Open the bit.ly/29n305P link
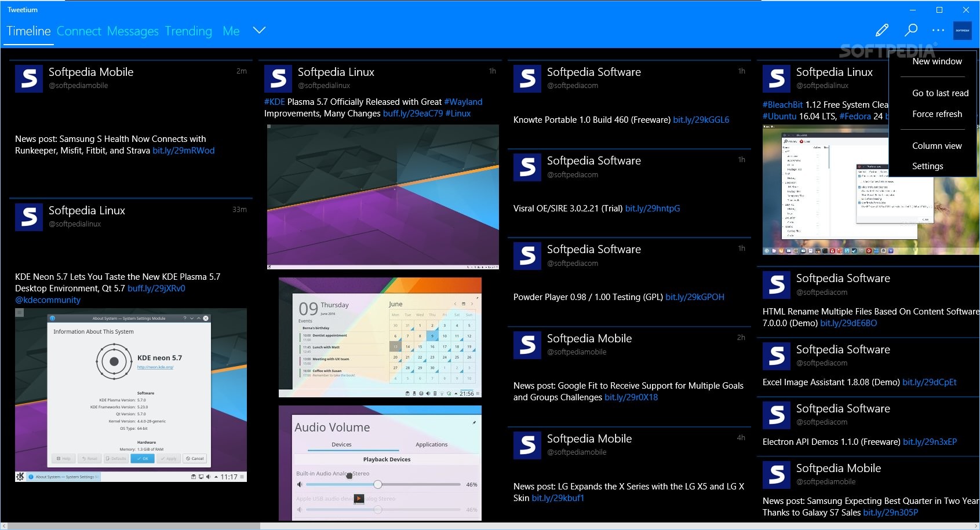980x530 pixels. click(891, 513)
